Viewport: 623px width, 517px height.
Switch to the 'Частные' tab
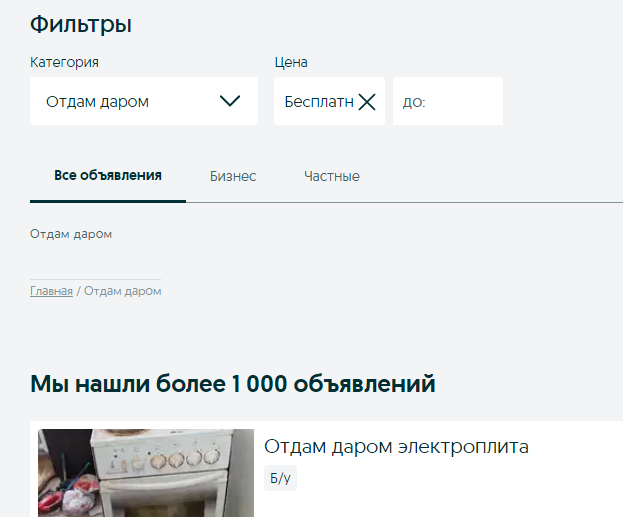332,176
